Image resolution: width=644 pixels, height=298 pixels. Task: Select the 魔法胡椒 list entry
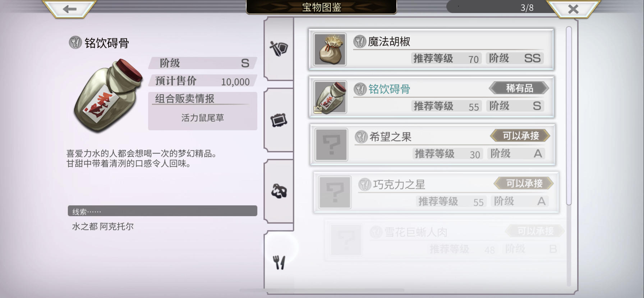(x=431, y=50)
